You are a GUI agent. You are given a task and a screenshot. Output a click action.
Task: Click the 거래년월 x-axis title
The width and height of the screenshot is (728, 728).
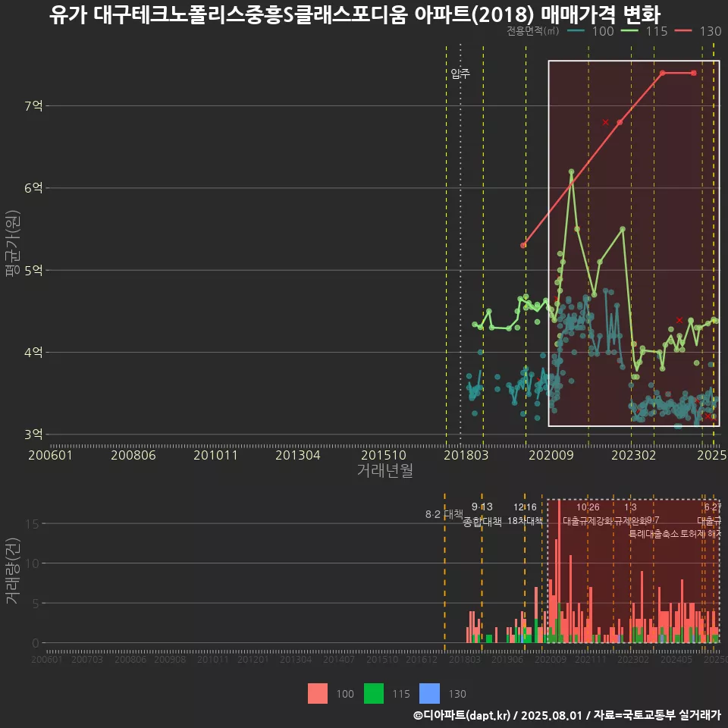coord(385,470)
